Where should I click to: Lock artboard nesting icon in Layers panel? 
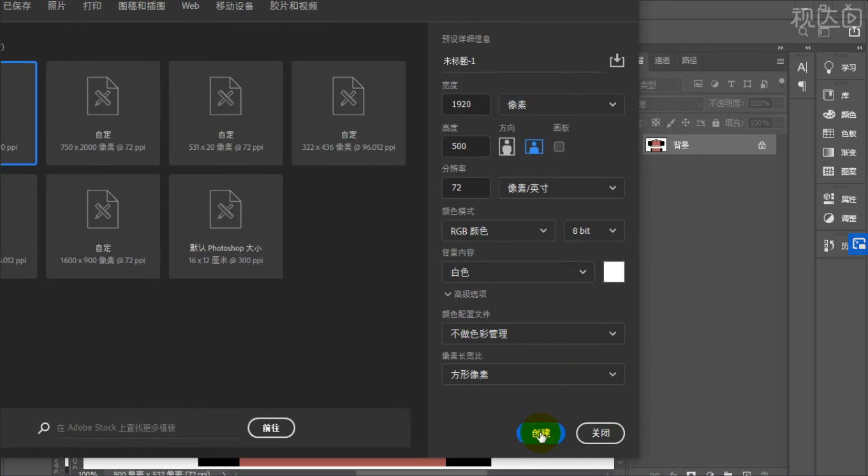pos(701,123)
